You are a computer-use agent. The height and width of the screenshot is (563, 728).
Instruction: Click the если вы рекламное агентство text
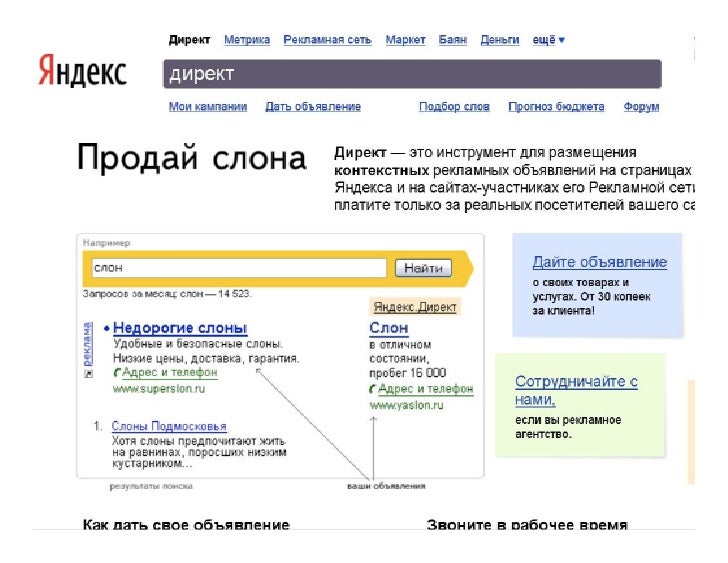click(568, 427)
